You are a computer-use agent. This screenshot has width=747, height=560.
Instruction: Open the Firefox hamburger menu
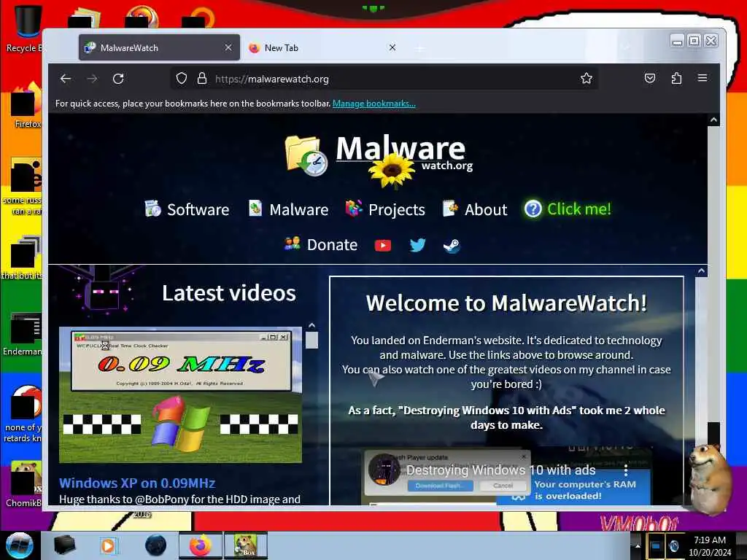pyautogui.click(x=703, y=77)
